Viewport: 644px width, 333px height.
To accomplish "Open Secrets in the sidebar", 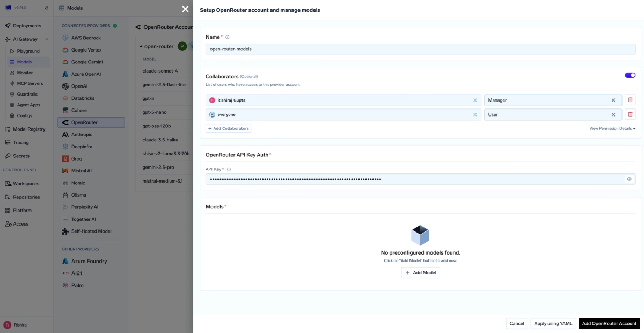I will [x=21, y=156].
